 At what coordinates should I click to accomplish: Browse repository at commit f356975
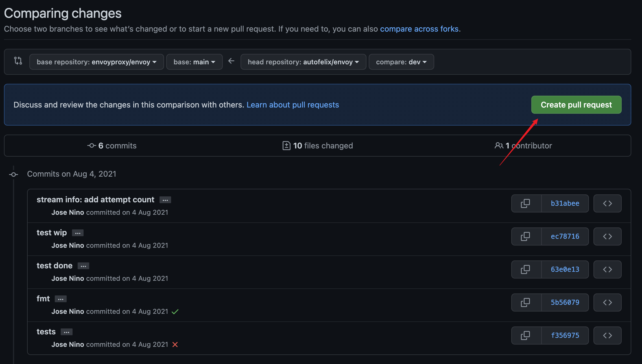(607, 336)
